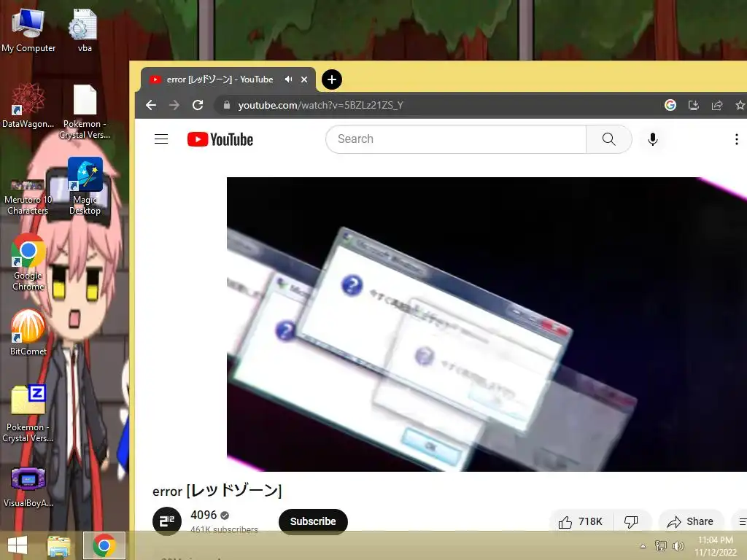Bookmark this page star
Screen dimensions: 747x560
pos(740,105)
